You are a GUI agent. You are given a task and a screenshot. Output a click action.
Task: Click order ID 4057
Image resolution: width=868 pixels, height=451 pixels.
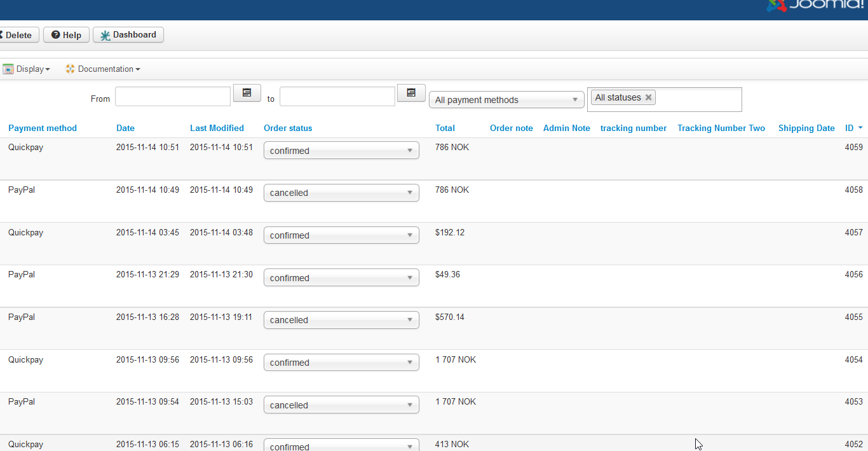point(854,232)
